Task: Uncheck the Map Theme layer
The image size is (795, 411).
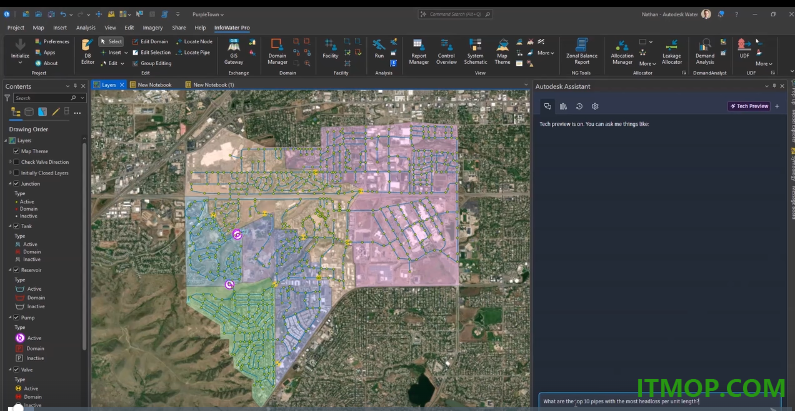Action: pos(17,151)
